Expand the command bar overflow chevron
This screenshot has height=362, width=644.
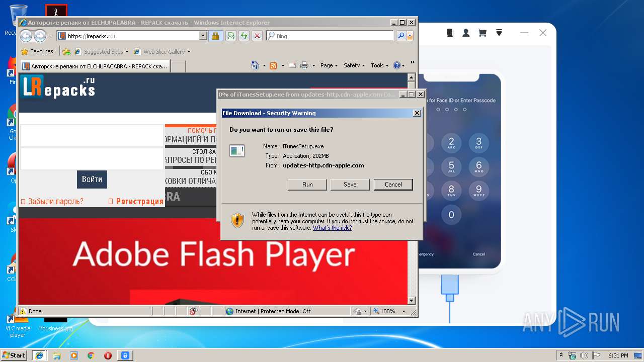412,62
